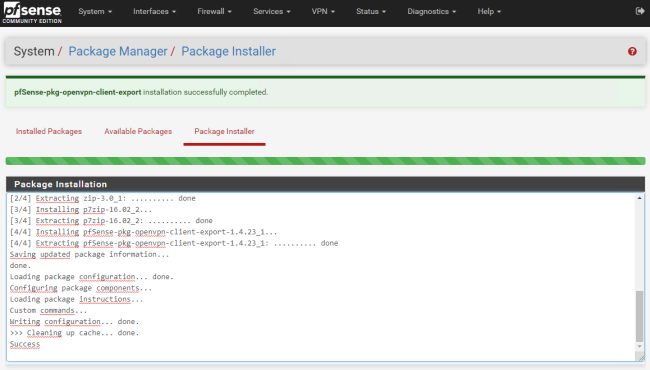Screen dimensions: 650x370
Task: Click the logout icon in the navbar
Action: tap(640, 11)
